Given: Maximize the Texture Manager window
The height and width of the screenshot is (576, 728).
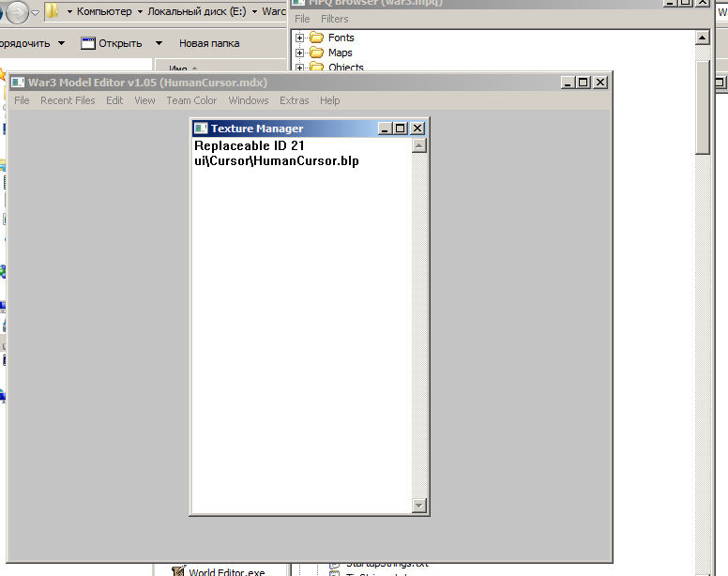Looking at the screenshot, I should pos(401,129).
